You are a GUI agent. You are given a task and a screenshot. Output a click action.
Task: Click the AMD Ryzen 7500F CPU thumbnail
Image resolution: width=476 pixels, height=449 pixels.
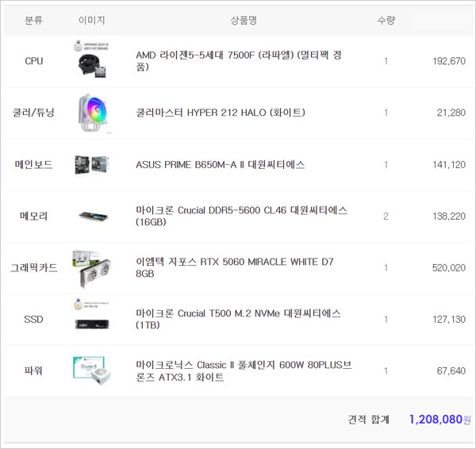coord(91,60)
